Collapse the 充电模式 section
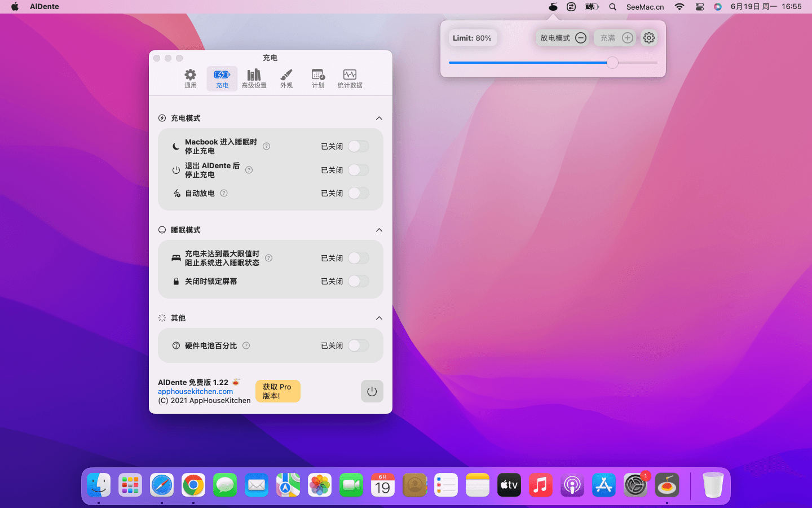 (x=379, y=118)
